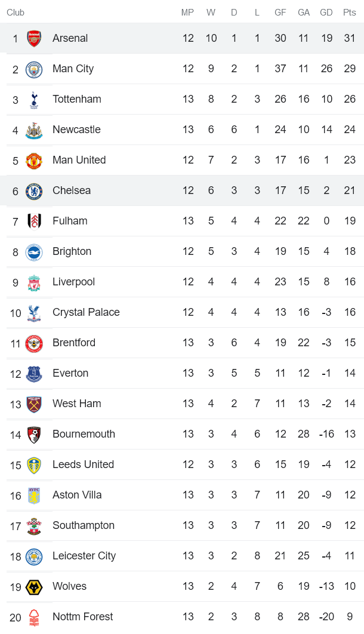Click the GD column header
Image resolution: width=364 pixels, height=634 pixels.
(326, 13)
